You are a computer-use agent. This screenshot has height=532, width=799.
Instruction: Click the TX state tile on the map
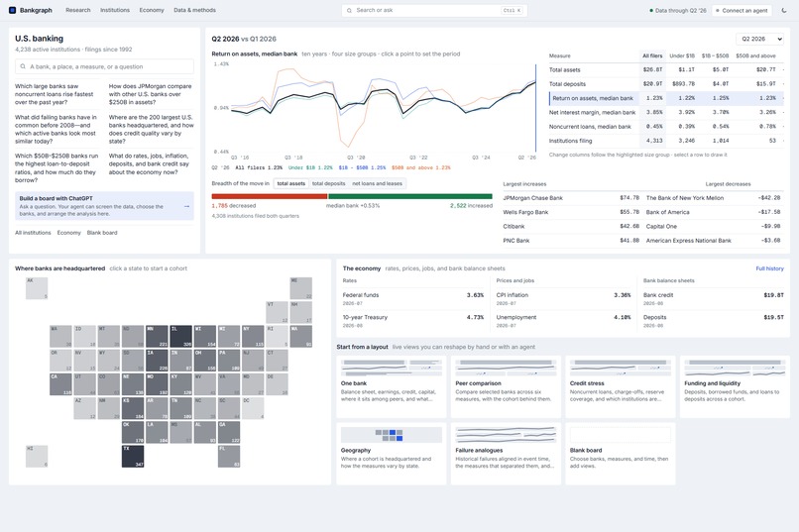click(133, 456)
